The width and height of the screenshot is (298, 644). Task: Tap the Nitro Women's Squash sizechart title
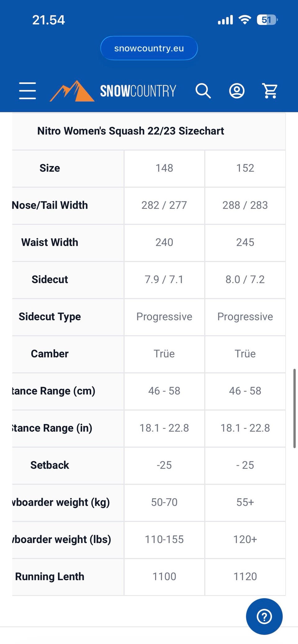130,131
